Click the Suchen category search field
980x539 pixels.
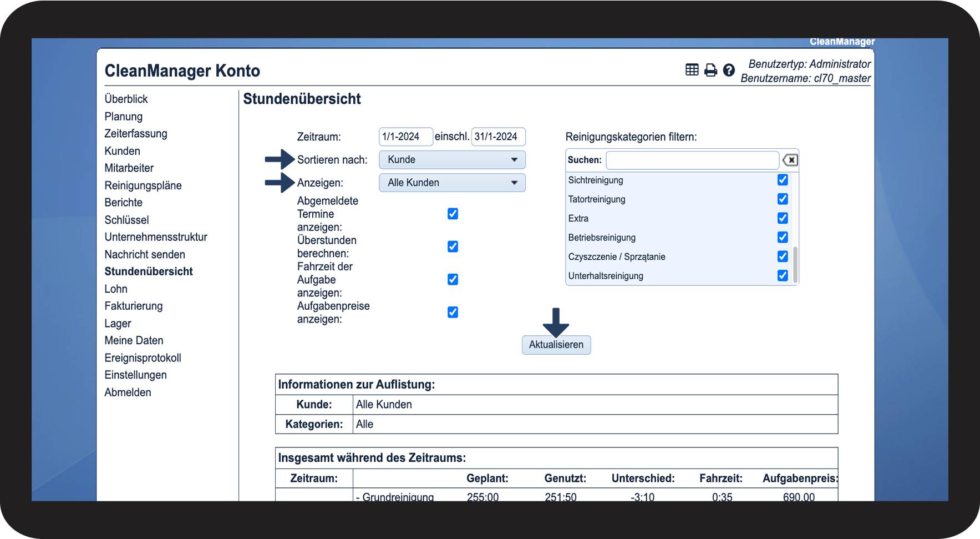tap(692, 160)
